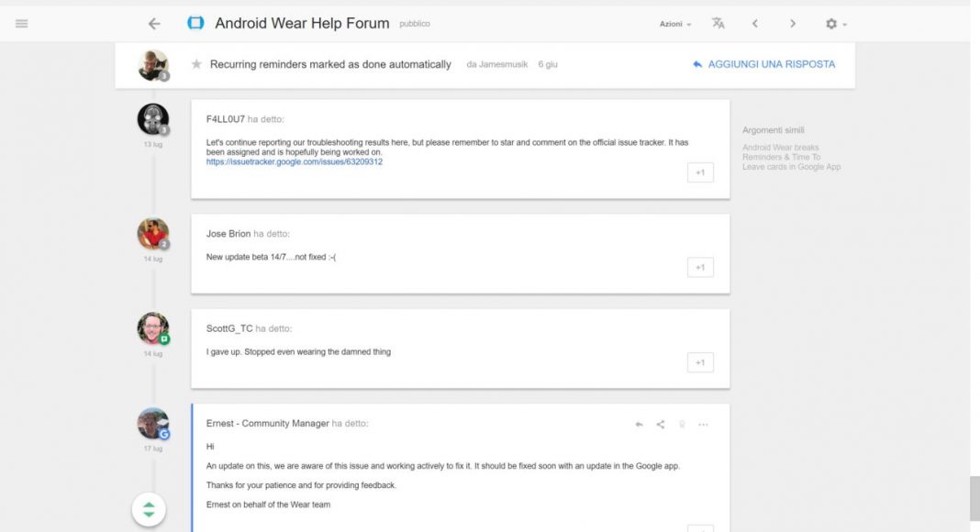Click the Android Wear Help Forum title
The width and height of the screenshot is (980, 532).
tap(302, 23)
